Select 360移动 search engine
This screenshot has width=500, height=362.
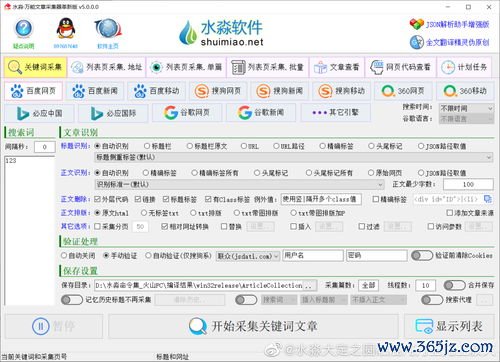tap(465, 91)
